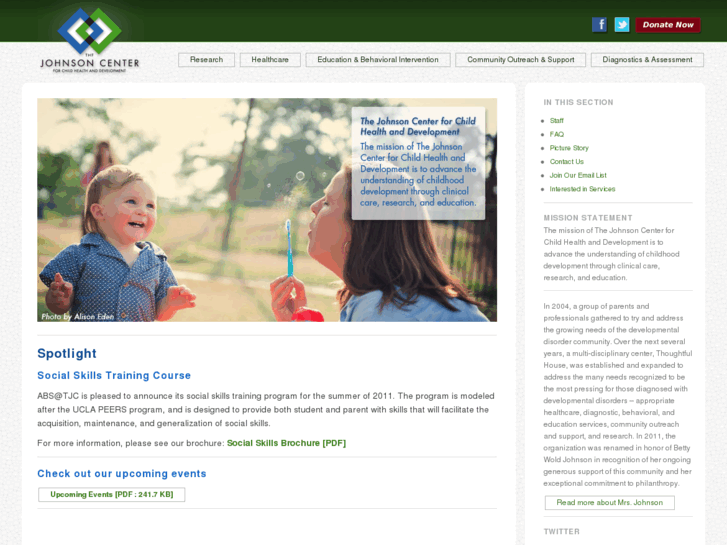Open Diagnostics & Assessment menu
Viewport: 727px width, 545px height.
click(x=647, y=60)
